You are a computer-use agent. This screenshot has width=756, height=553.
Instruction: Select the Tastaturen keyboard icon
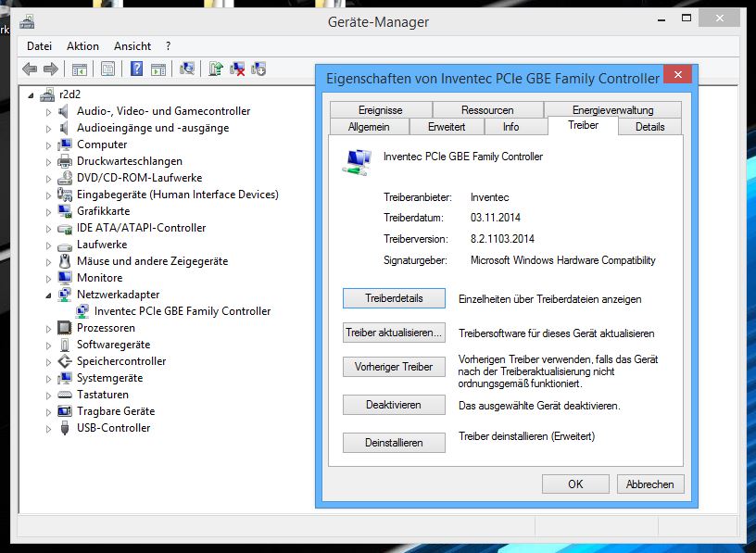(x=65, y=395)
